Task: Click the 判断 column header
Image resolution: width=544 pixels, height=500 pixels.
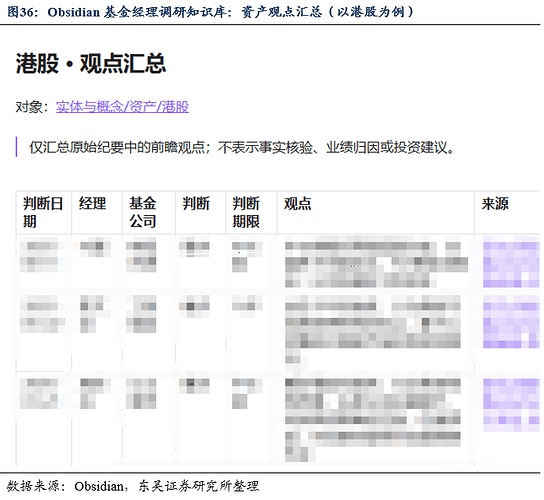Action: [x=196, y=203]
